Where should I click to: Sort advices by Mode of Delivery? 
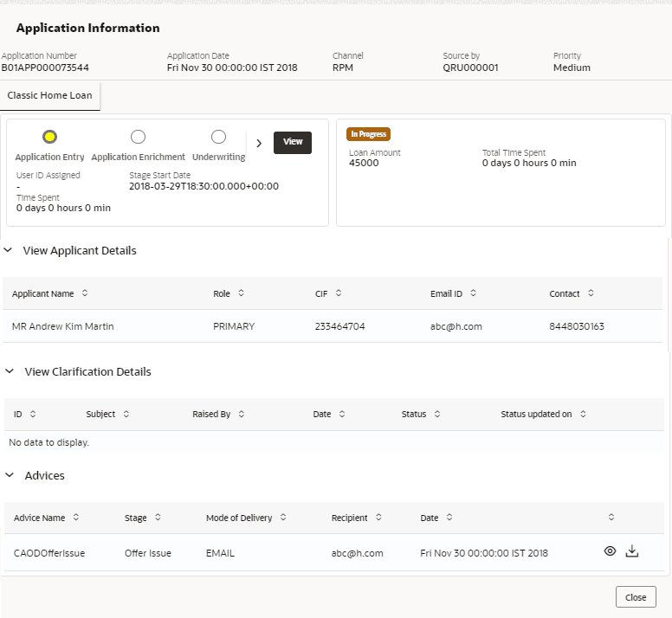point(283,518)
